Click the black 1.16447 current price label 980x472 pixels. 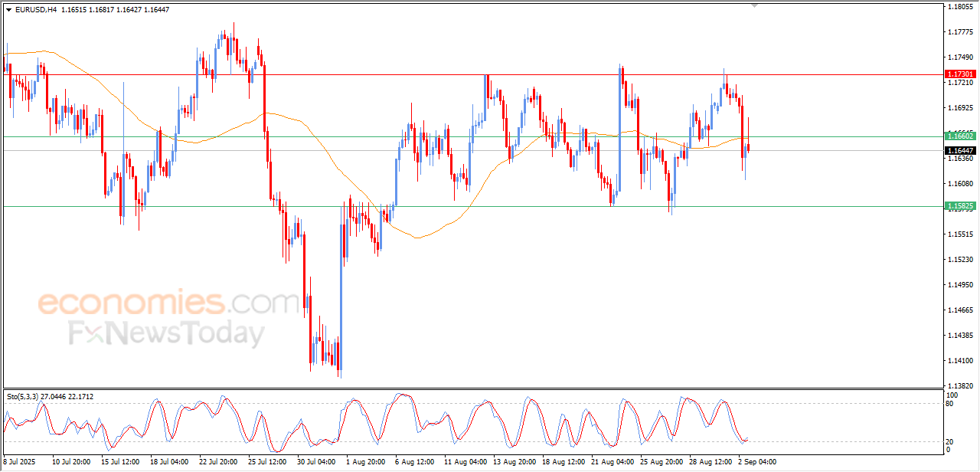[x=961, y=150]
